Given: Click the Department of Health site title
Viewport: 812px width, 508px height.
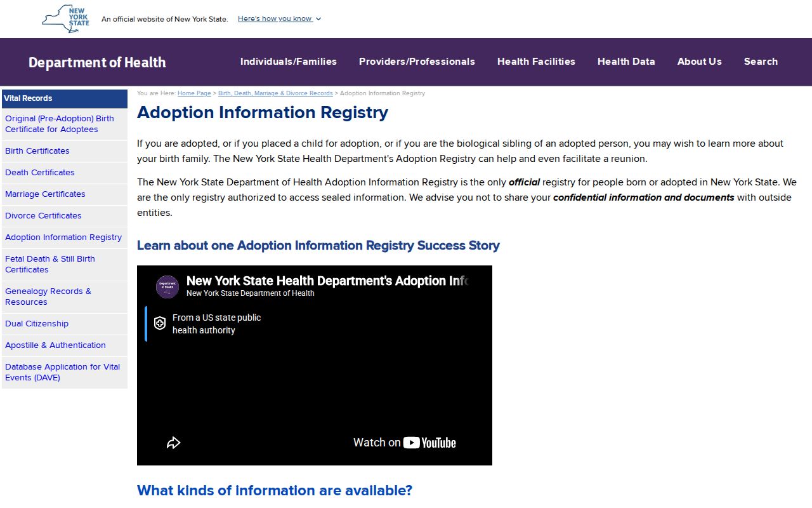Looking at the screenshot, I should pos(97,62).
